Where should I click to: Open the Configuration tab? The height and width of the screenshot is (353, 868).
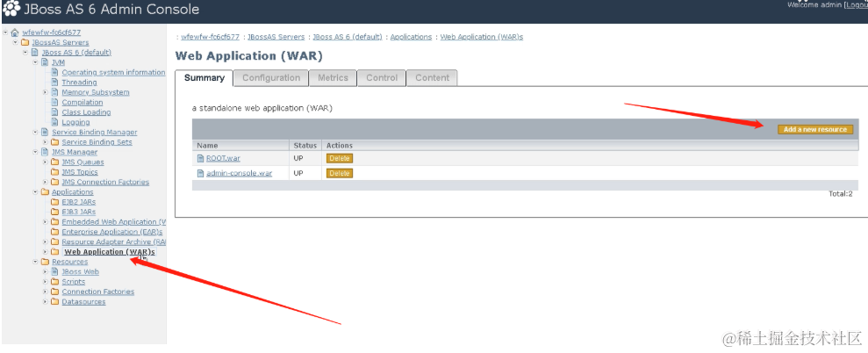coord(271,78)
